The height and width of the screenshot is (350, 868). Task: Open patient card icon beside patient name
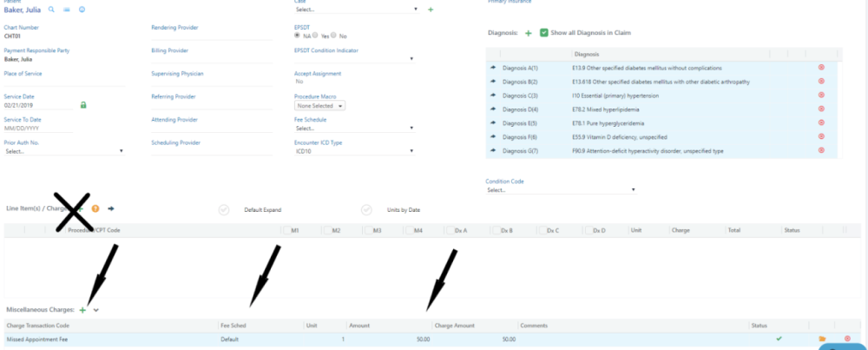[x=67, y=10]
